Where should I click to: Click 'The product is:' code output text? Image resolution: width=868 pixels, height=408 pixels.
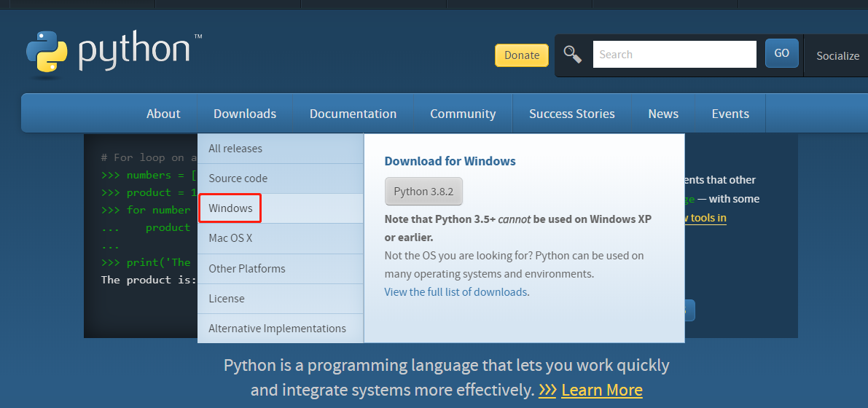click(149, 280)
